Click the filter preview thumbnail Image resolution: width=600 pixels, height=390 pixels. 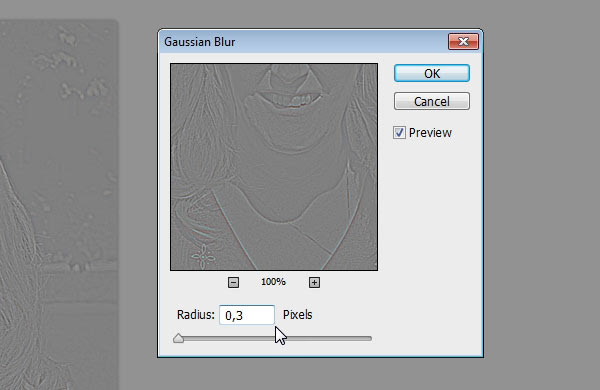[274, 167]
